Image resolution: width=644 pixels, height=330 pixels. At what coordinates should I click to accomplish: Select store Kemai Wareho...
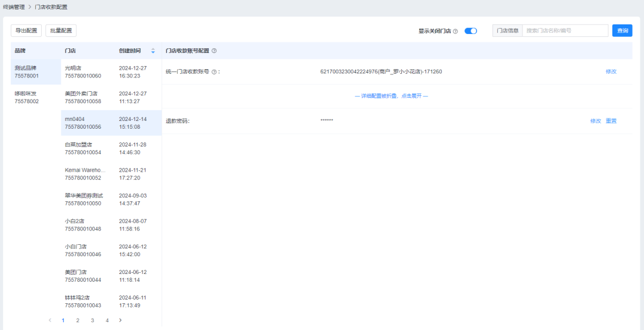(x=112, y=174)
